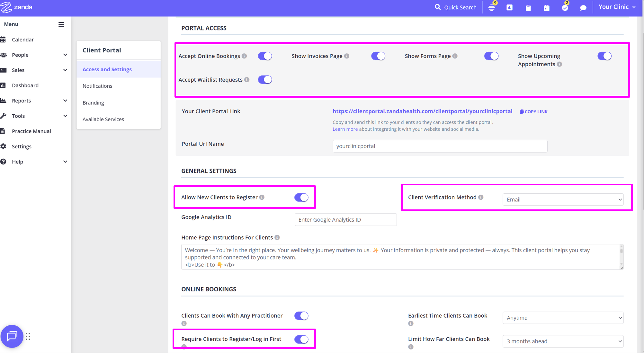Image resolution: width=644 pixels, height=353 pixels.
Task: Open Client Verification Method dropdown
Action: pos(563,199)
